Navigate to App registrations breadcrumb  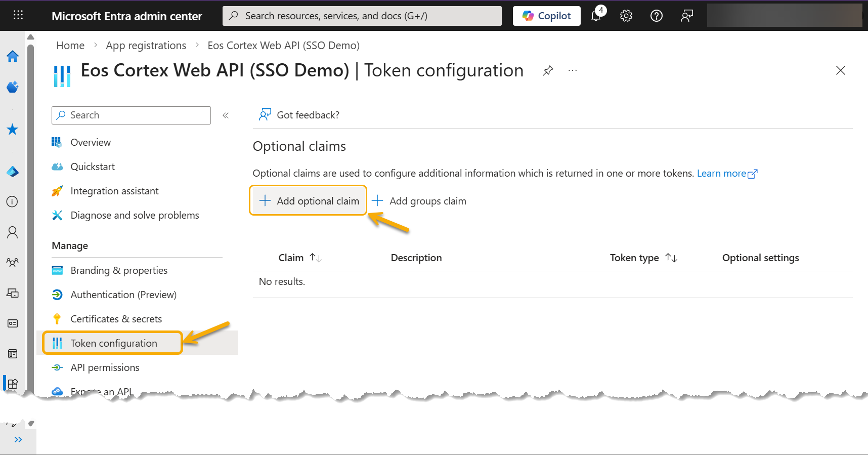click(146, 46)
